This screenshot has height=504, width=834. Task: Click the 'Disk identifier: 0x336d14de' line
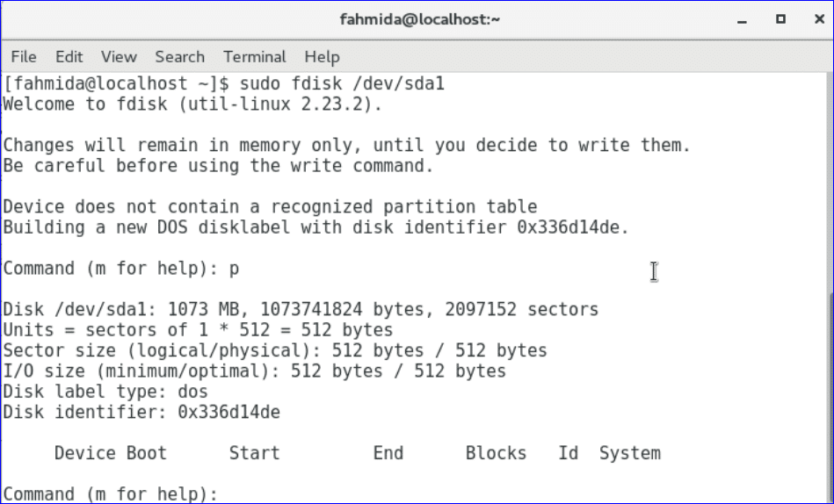[x=141, y=412]
